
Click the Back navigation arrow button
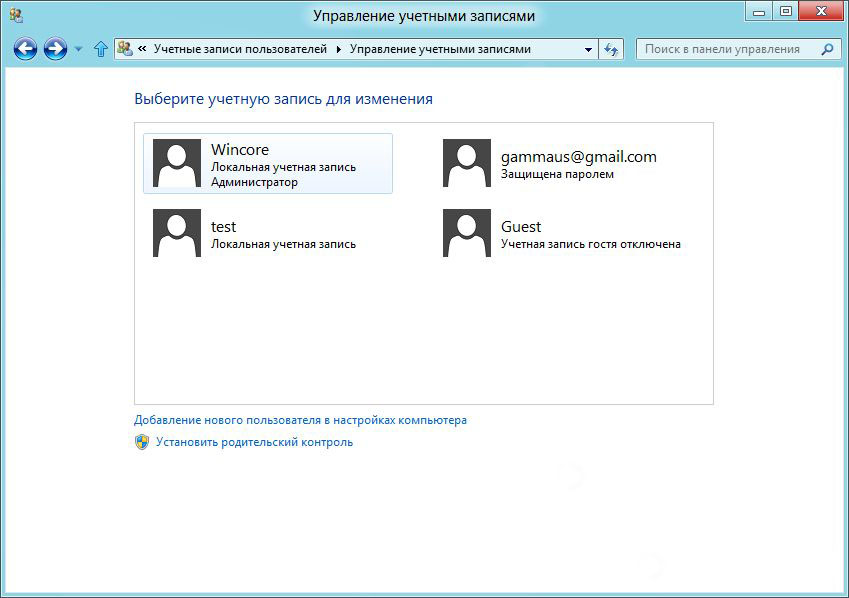click(25, 49)
